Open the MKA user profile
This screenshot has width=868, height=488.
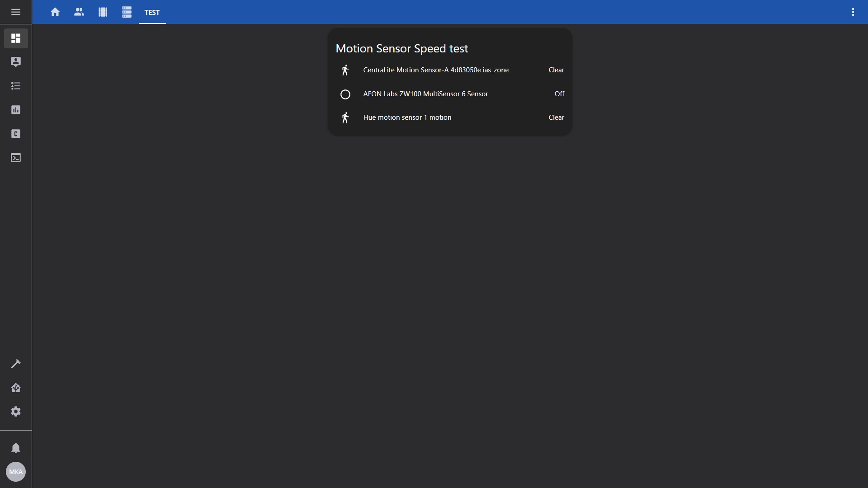(16, 472)
